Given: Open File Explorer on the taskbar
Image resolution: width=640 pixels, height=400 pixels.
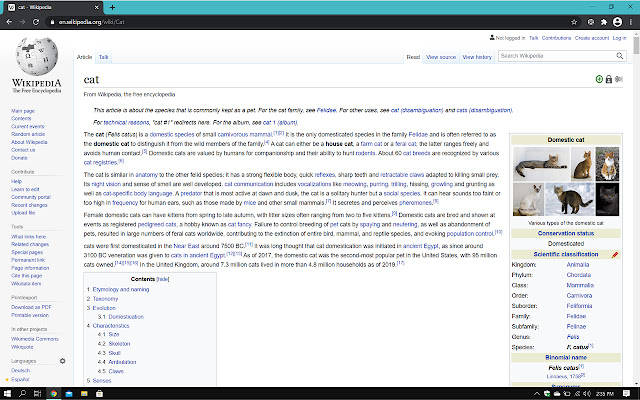Looking at the screenshot, I should [84, 393].
